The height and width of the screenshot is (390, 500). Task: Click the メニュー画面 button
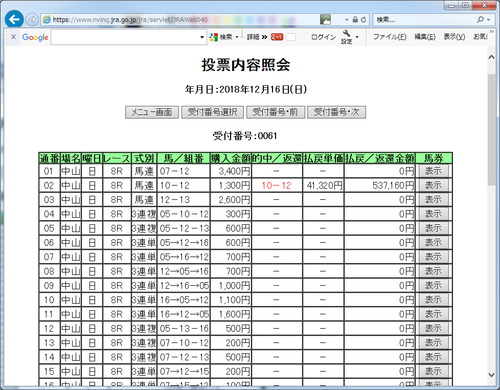(152, 112)
